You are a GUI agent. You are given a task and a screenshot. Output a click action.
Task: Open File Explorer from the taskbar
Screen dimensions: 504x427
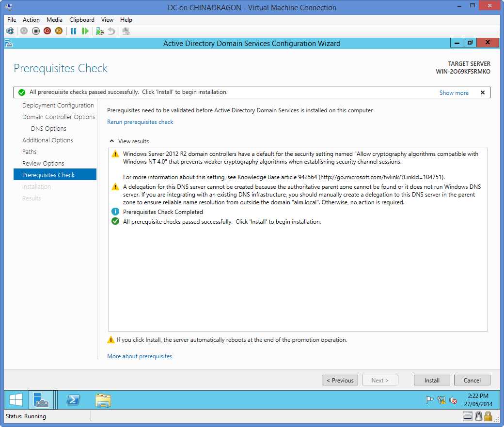[x=103, y=400]
